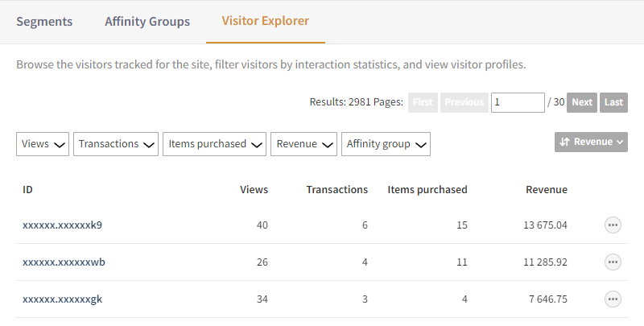The width and height of the screenshot is (644, 326).
Task: Expand the Affinity group filter
Action: pyautogui.click(x=386, y=144)
